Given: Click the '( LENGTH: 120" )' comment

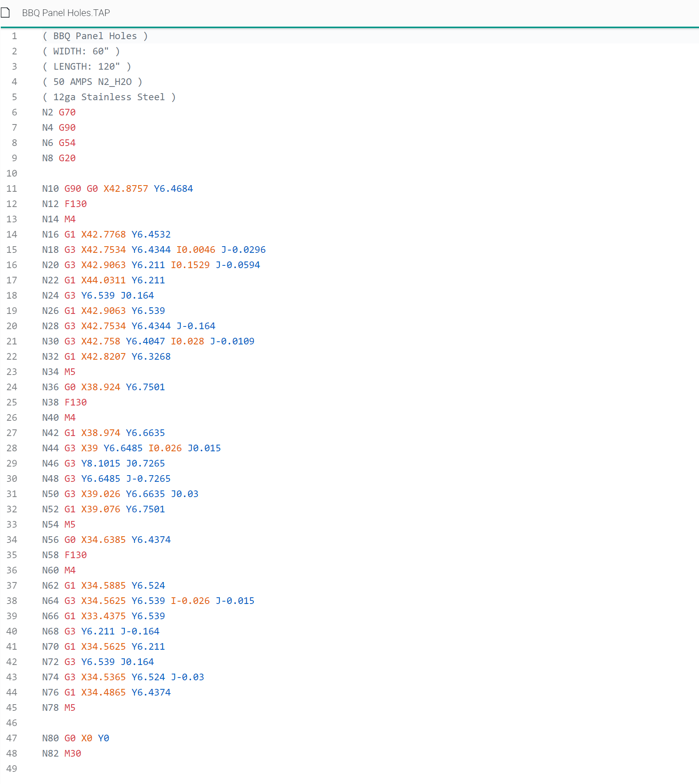Looking at the screenshot, I should 87,67.
